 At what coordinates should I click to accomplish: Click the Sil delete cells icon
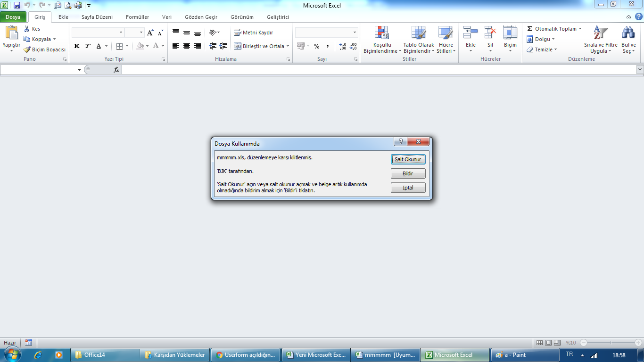(x=490, y=33)
